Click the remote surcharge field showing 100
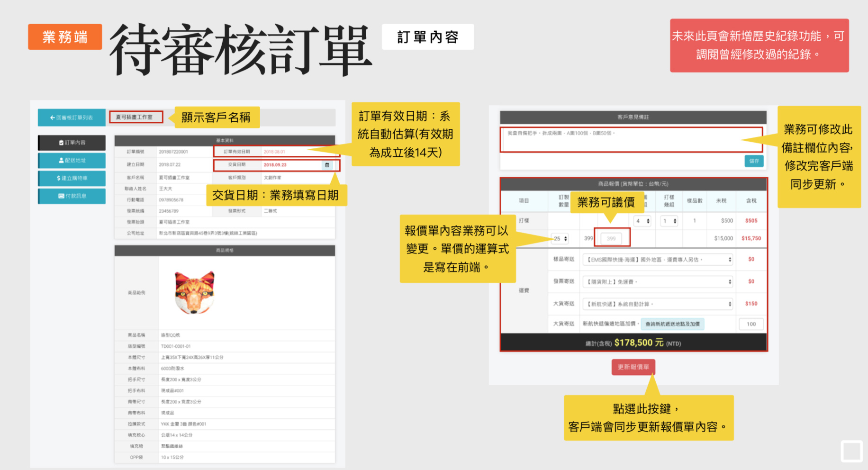 (x=751, y=324)
